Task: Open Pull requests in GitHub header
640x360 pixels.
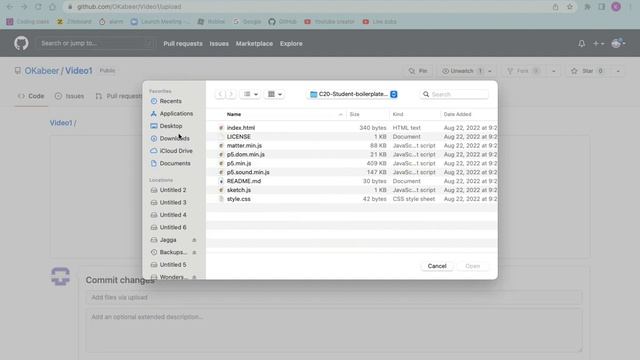Action: tap(183, 44)
